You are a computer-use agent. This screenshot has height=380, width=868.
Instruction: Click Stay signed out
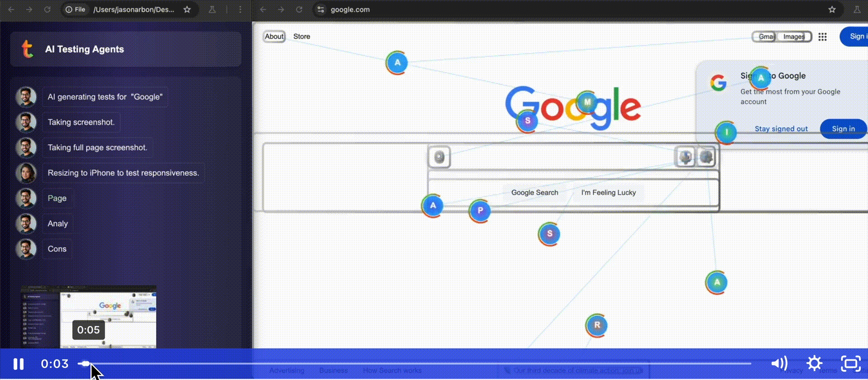tap(781, 129)
